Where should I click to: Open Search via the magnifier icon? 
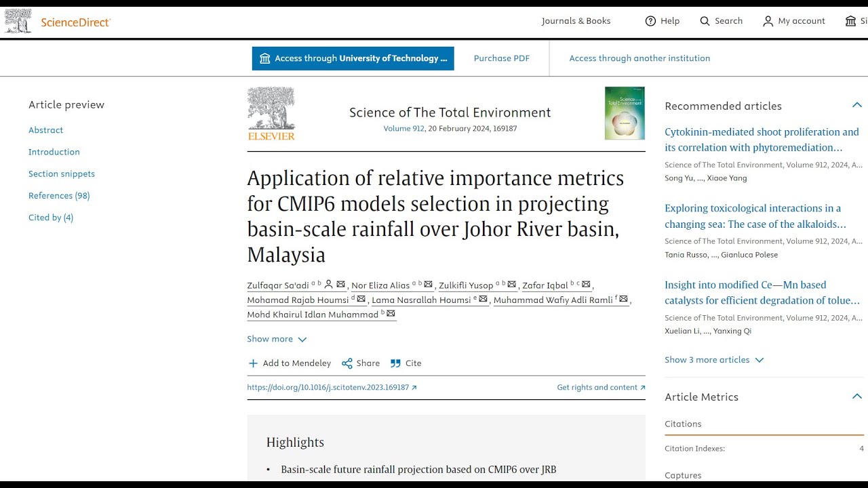pyautogui.click(x=705, y=21)
